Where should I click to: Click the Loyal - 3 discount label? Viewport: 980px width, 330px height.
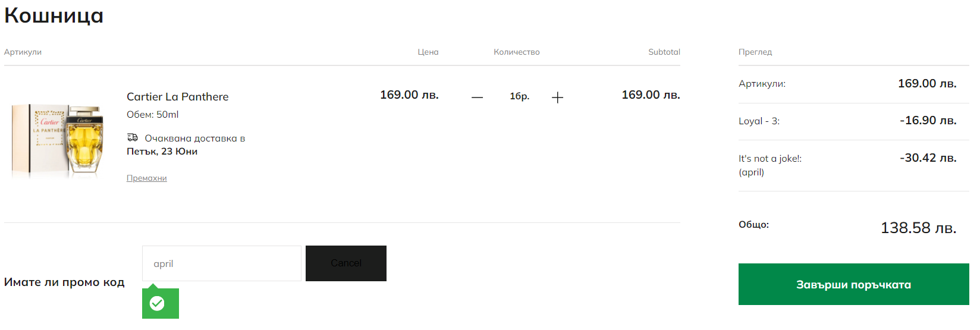point(759,121)
